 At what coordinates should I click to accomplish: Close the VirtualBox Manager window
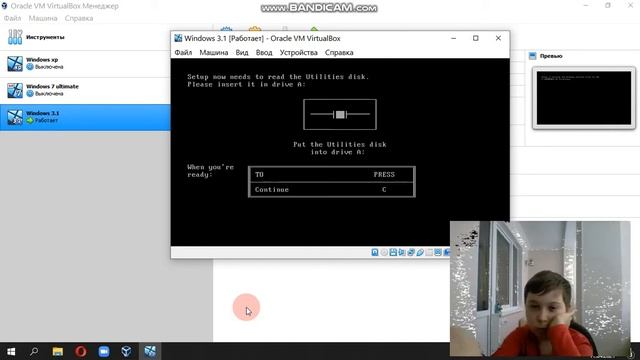pos(630,5)
